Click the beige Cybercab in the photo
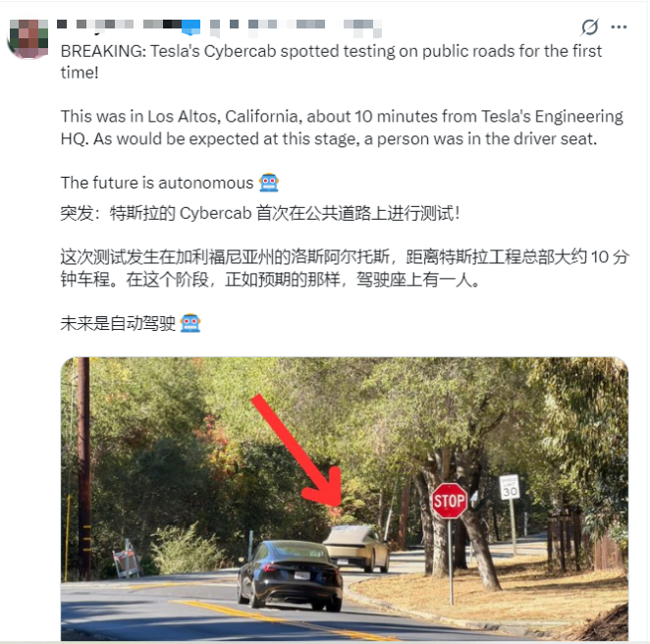The height and width of the screenshot is (644, 650). (357, 548)
